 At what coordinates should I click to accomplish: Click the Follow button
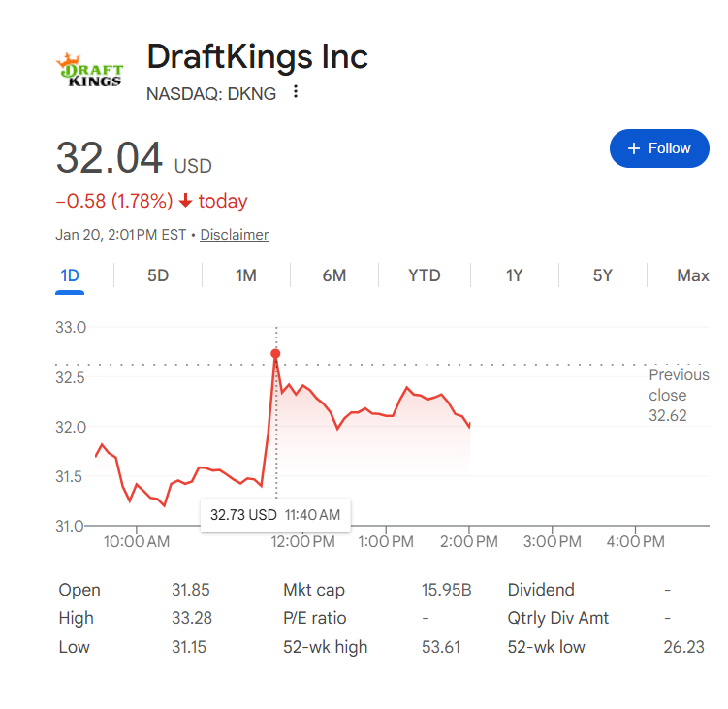(x=659, y=148)
